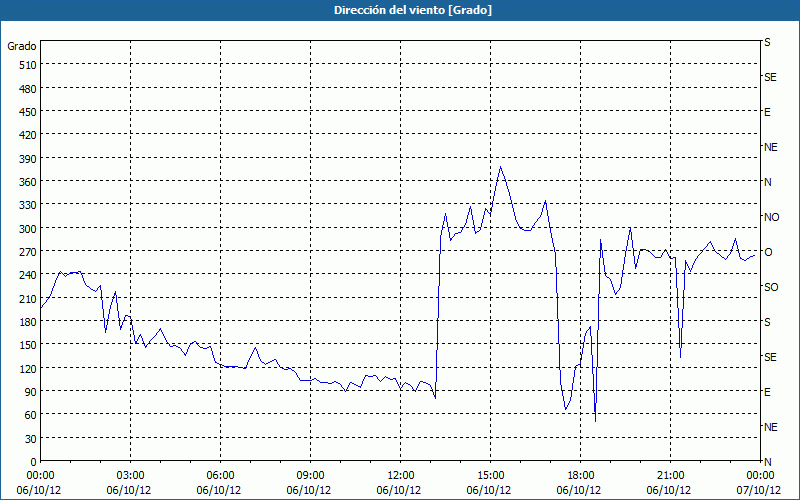Select the 480 degree axis label
This screenshot has height=500, width=800.
coord(28,89)
